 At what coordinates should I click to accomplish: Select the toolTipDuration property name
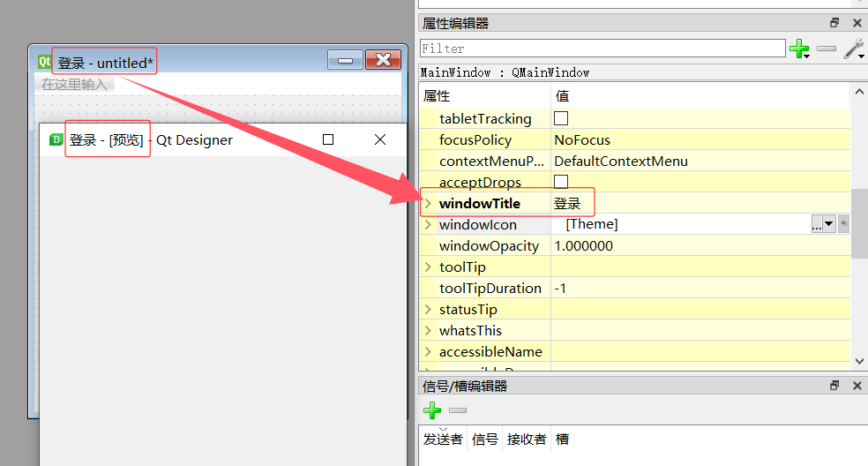(x=490, y=288)
